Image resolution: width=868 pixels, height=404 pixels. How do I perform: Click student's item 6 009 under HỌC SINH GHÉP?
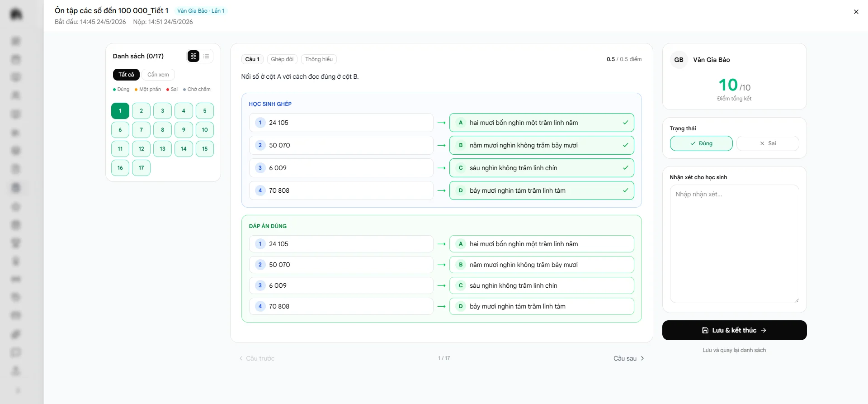pyautogui.click(x=341, y=168)
